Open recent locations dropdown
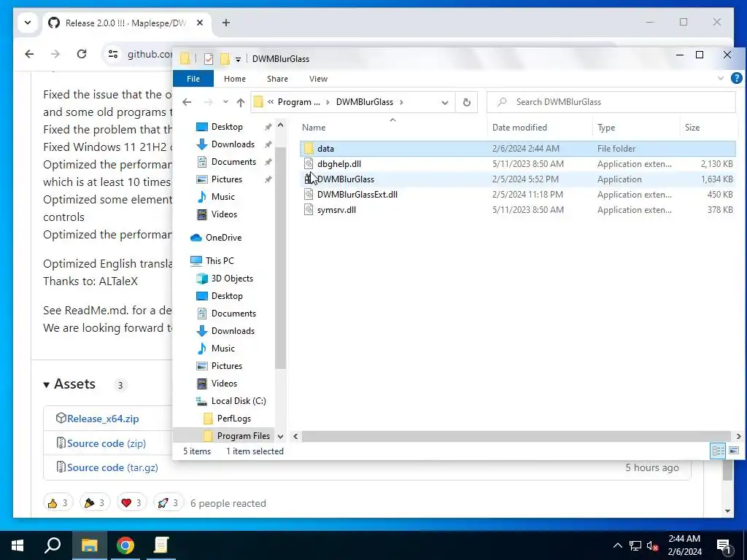Image resolution: width=747 pixels, height=560 pixels. coord(225,102)
